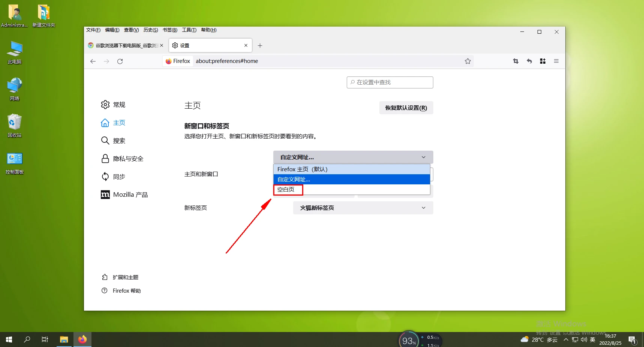
Task: Click the browser forward arrow
Action: pyautogui.click(x=106, y=61)
